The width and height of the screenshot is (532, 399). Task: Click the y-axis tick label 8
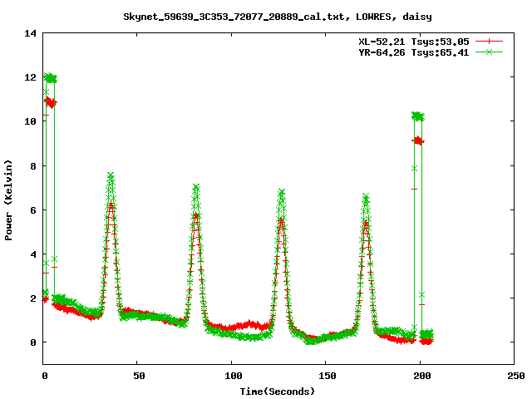[x=33, y=166]
